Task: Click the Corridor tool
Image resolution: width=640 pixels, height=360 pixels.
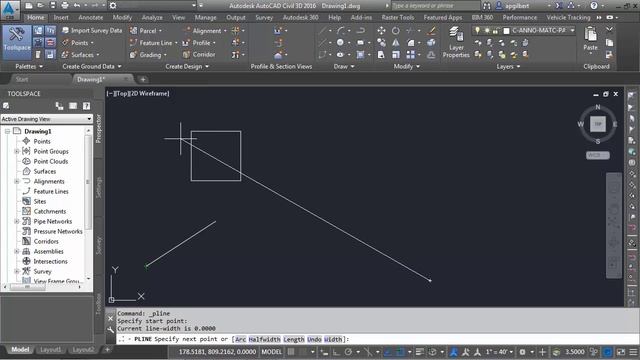Action: [x=199, y=55]
